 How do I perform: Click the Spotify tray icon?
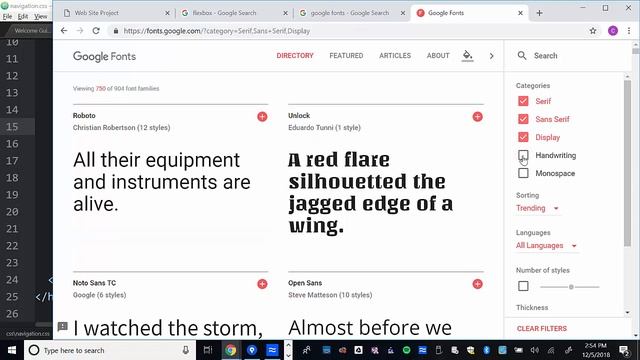407,350
